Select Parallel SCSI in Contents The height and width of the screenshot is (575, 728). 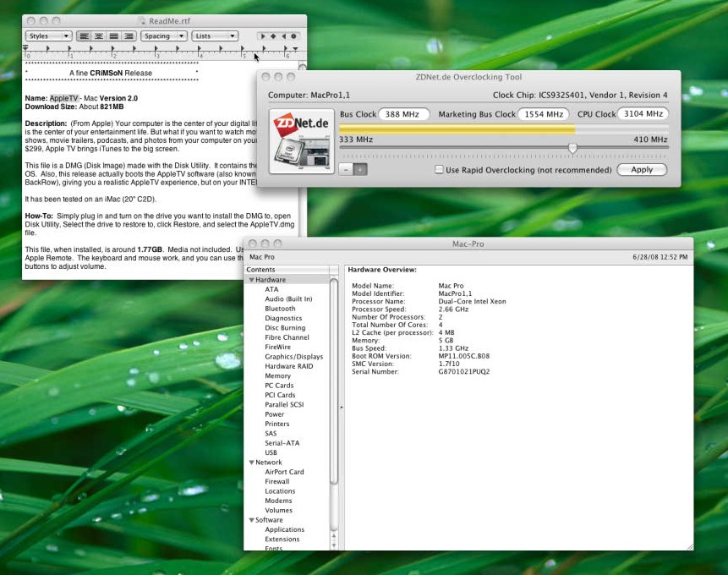284,404
